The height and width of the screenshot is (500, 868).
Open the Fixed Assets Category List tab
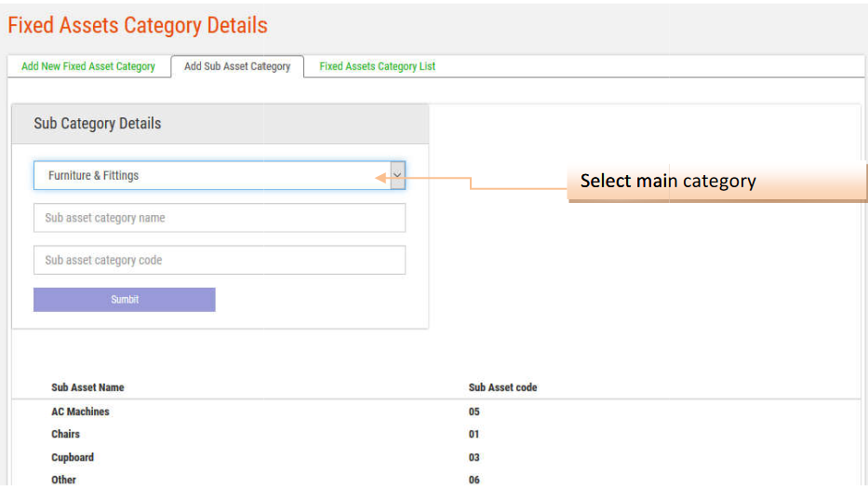click(x=377, y=67)
